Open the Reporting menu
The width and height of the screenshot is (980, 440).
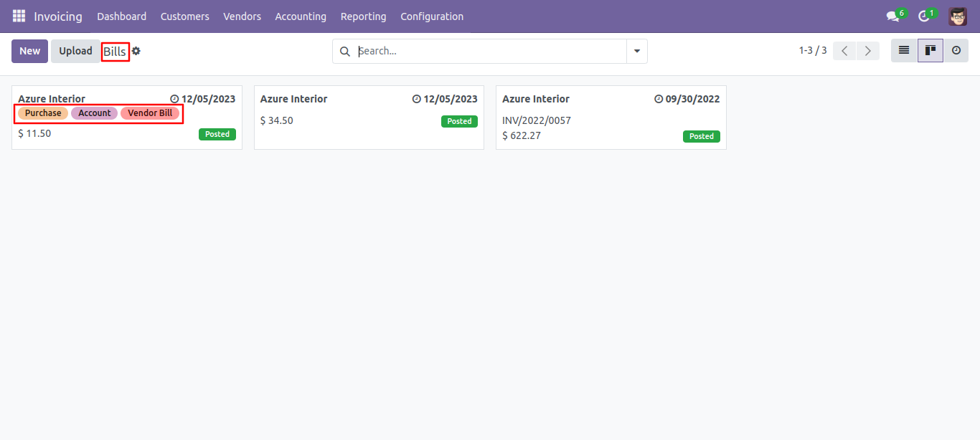364,16
